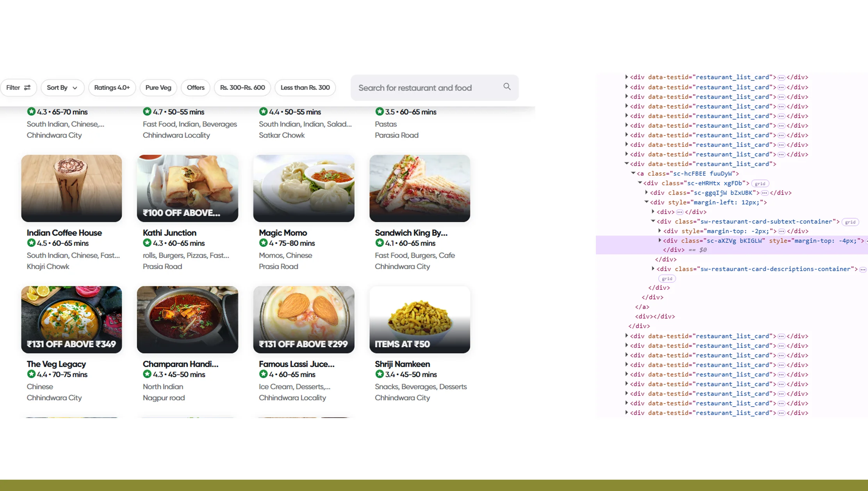This screenshot has width=868, height=491.
Task: Click the filter sliders icon beside Filter
Action: (x=27, y=87)
